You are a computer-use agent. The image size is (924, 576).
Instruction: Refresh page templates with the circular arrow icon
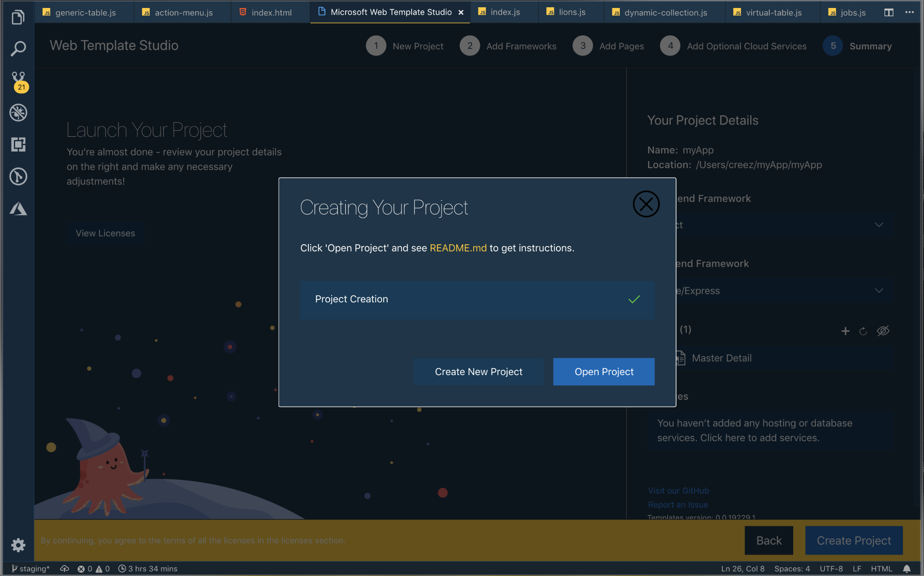863,331
